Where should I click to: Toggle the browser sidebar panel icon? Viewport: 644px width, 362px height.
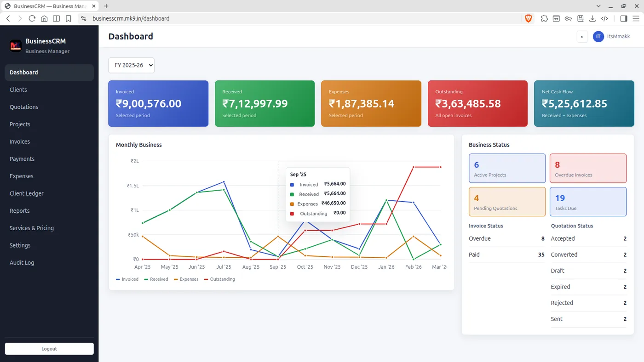[x=624, y=18]
